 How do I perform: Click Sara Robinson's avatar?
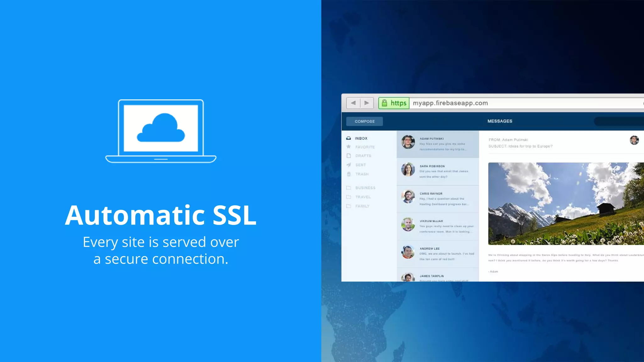408,169
